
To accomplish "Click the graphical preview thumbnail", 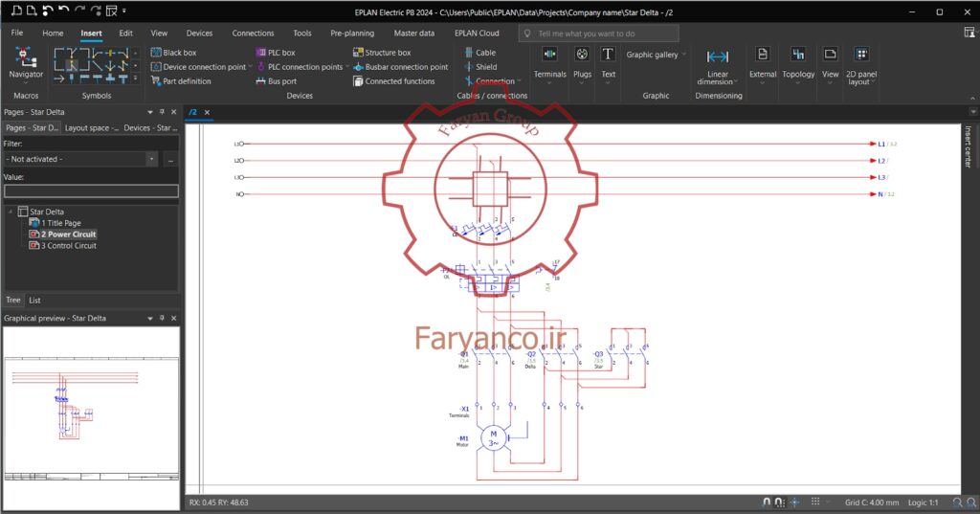I will pyautogui.click(x=91, y=418).
